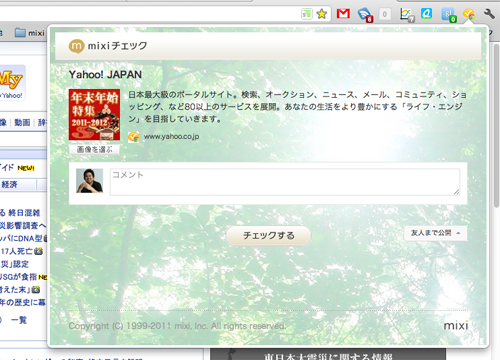Click the blue extension icon with green 0 badge

(449, 15)
